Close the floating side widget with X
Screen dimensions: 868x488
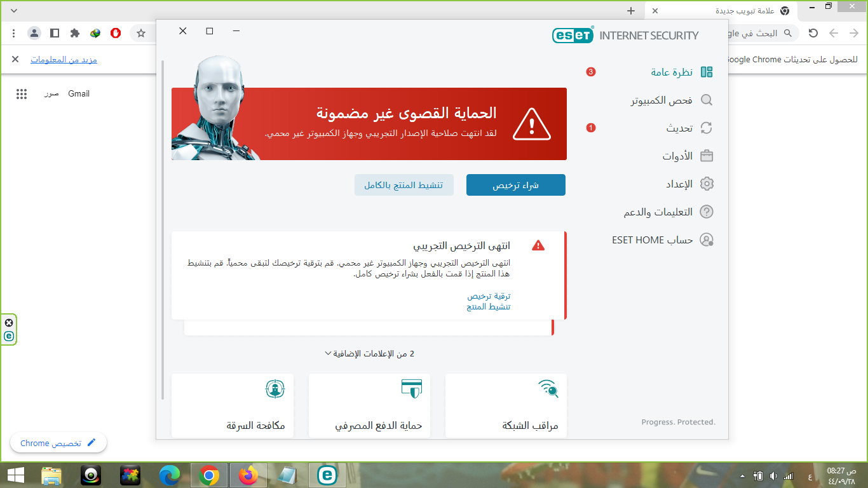(9, 322)
